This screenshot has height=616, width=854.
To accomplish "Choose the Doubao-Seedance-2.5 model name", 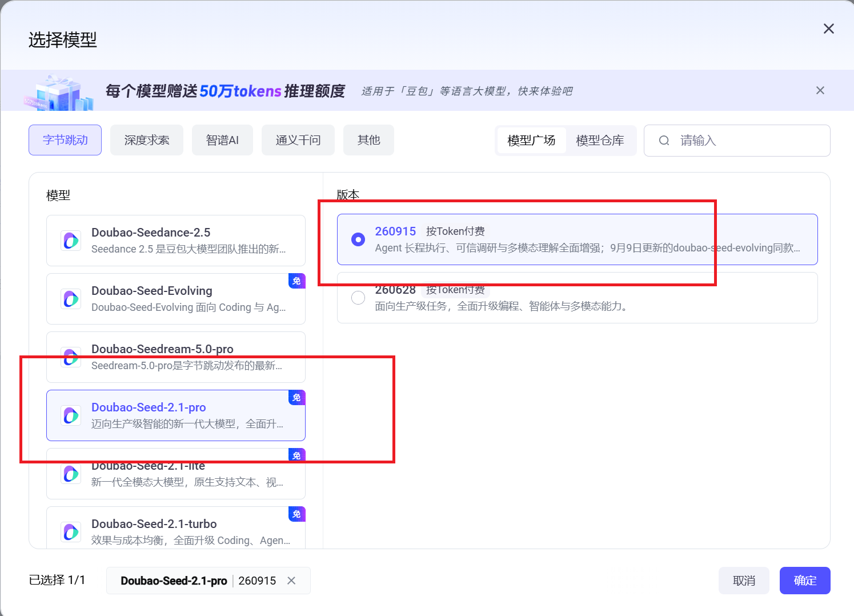I will tap(151, 233).
